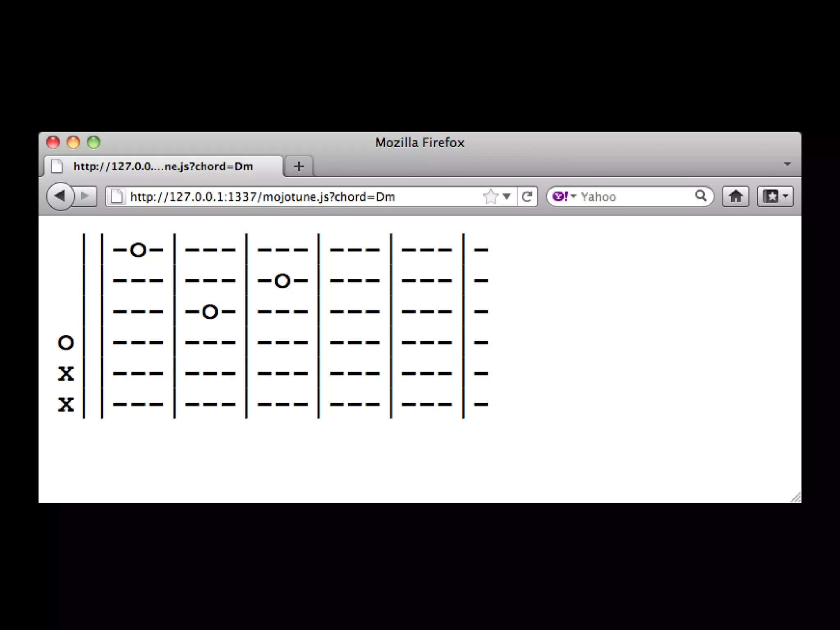This screenshot has width=840, height=630.
Task: Go to the Home page icon
Action: (x=735, y=196)
